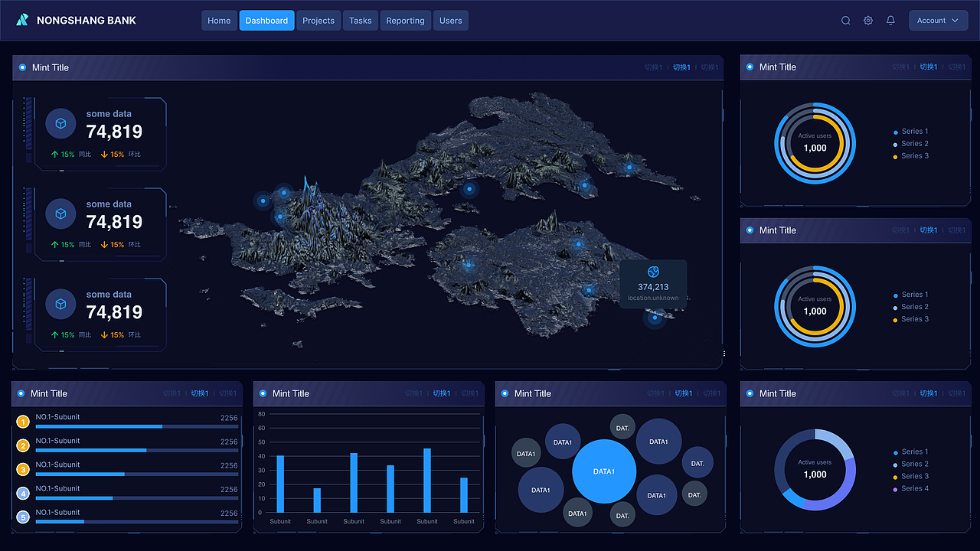Click the location.unknown label in the map tooltip

coord(653,298)
